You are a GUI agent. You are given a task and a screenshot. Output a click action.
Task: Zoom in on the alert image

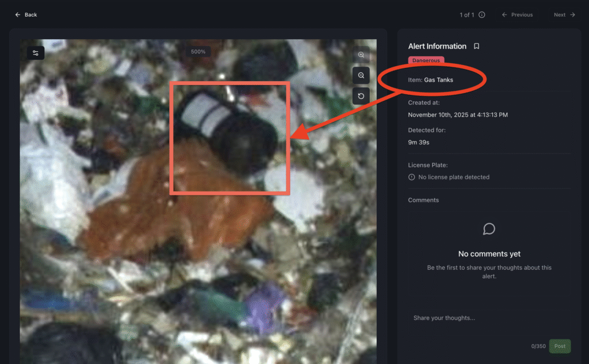coord(361,55)
